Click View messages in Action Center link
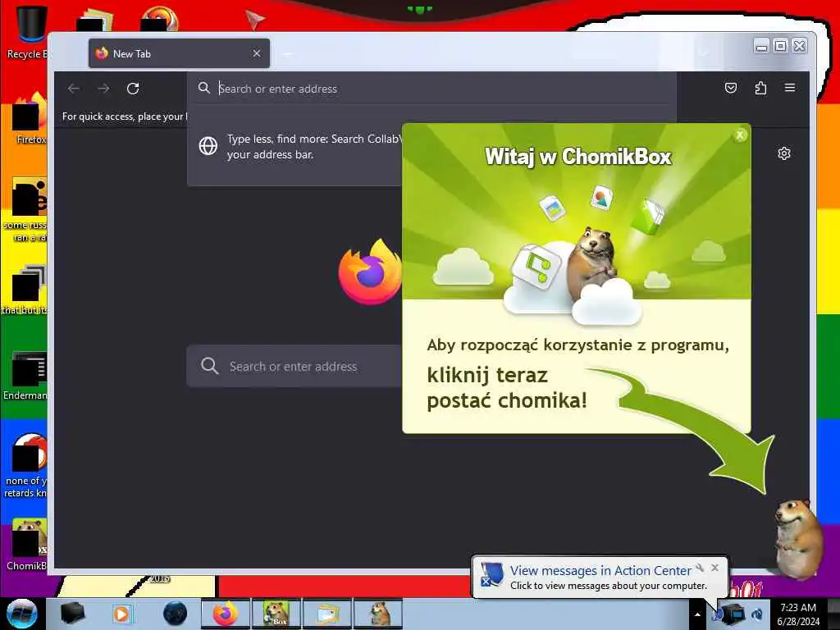 click(600, 571)
